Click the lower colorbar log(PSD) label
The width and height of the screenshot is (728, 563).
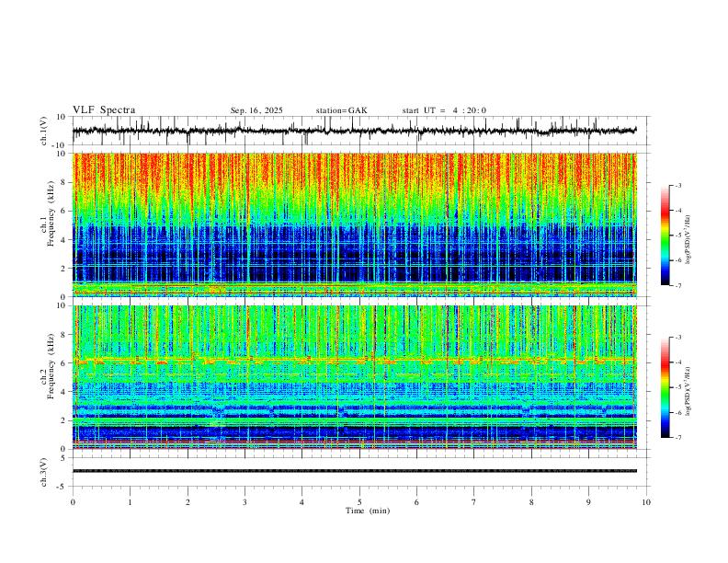pos(688,391)
